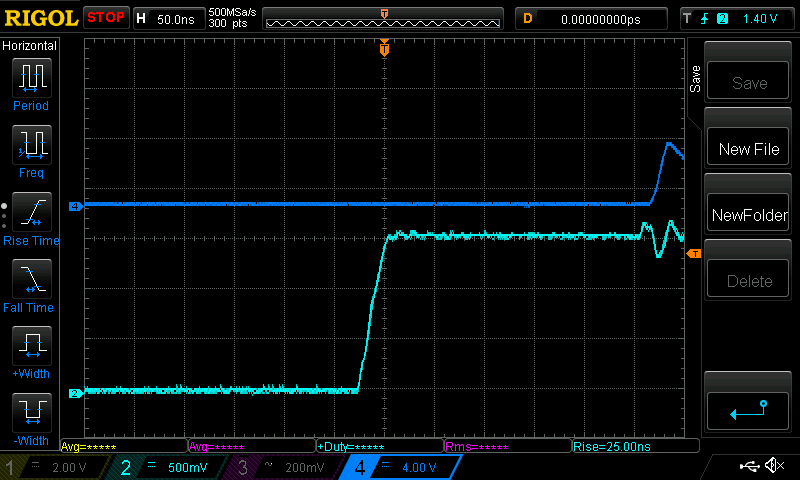Screen dimensions: 800x480
Task: Select the Period measurement icon
Action: [x=31, y=77]
